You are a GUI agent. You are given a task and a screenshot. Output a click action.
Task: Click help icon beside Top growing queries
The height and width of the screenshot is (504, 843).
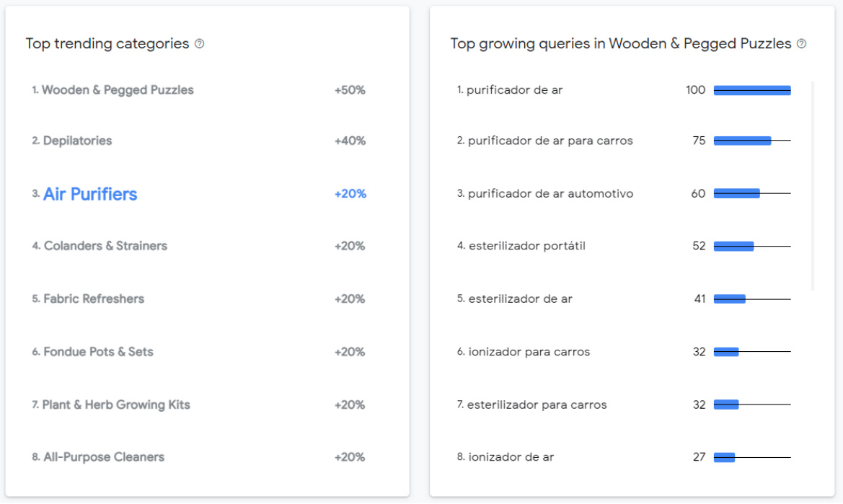click(801, 44)
